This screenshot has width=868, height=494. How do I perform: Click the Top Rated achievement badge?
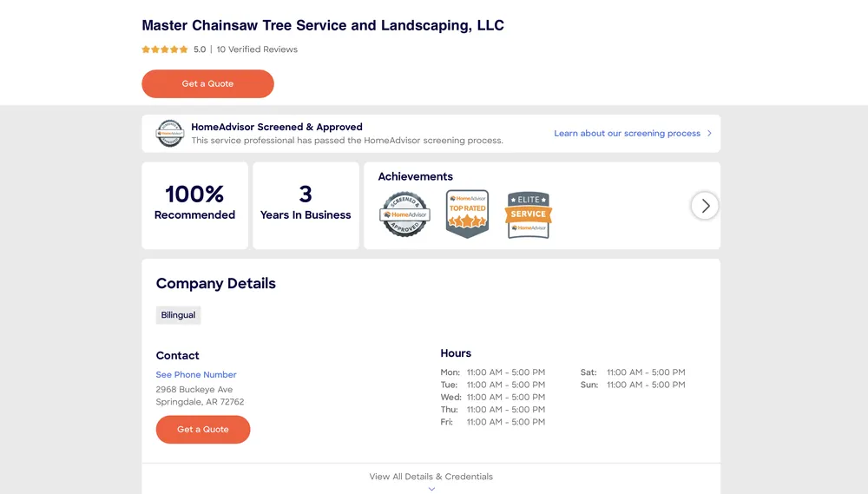467,214
